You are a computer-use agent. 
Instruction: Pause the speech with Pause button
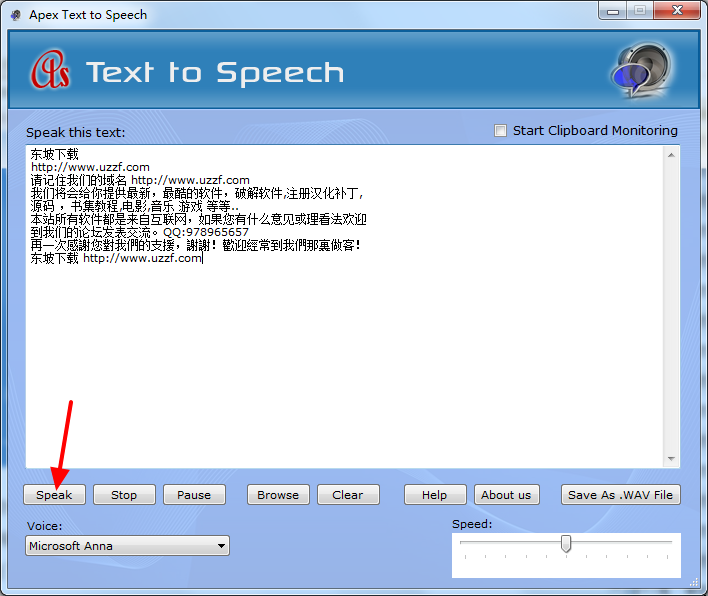pyautogui.click(x=194, y=495)
